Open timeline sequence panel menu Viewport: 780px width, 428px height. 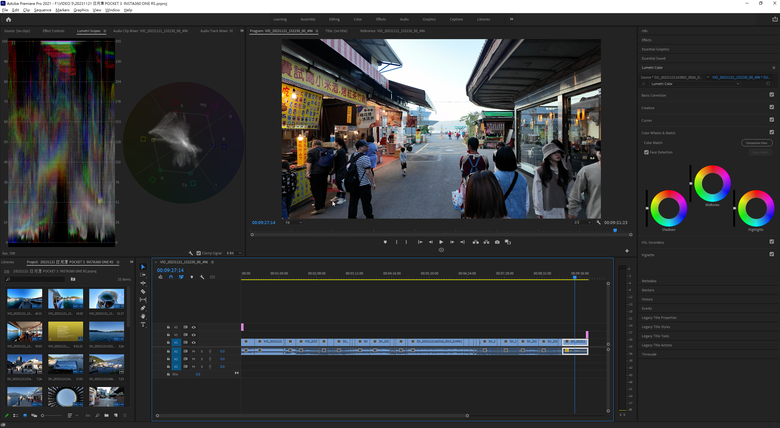coord(212,262)
